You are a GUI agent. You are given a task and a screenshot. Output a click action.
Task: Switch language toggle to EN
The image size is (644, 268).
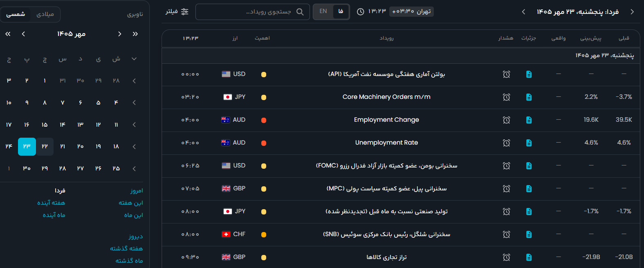pyautogui.click(x=323, y=11)
